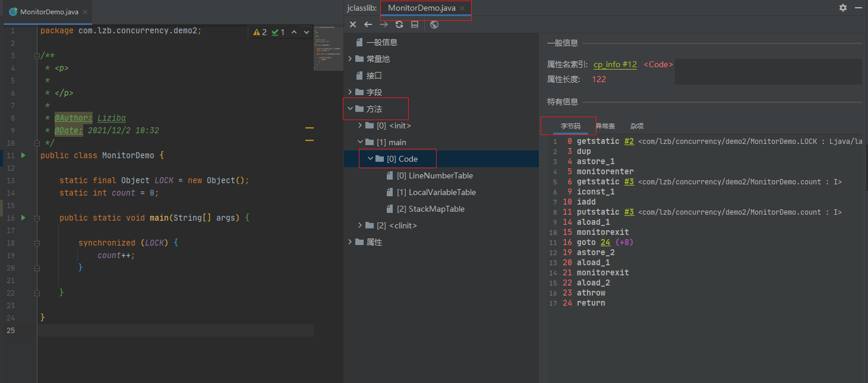
Task: Follow the #2 link on the getstatic LOCK line
Action: 629,142
